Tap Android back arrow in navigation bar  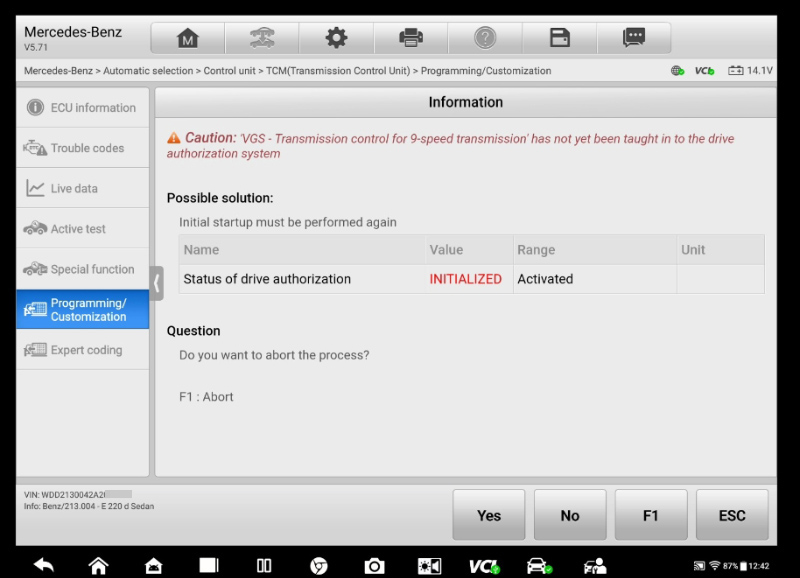[44, 565]
